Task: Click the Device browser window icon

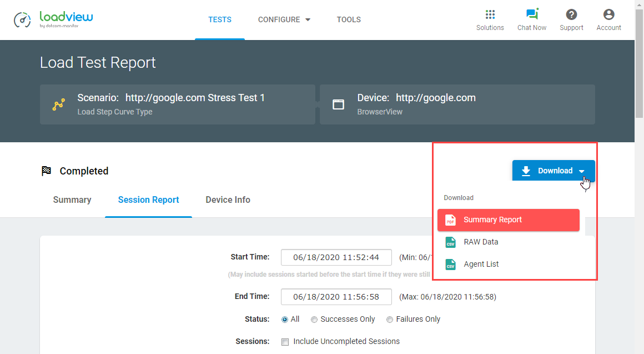Action: (x=339, y=104)
